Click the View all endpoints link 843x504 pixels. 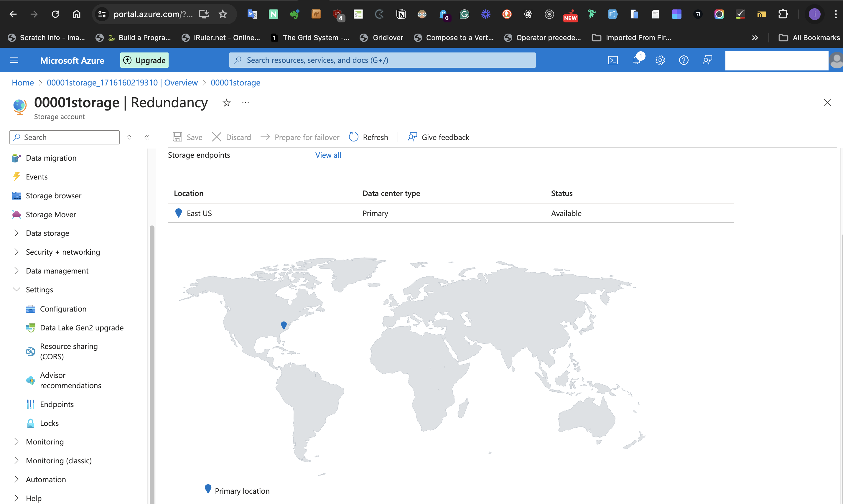tap(328, 155)
